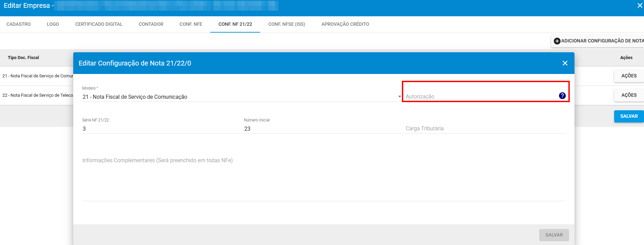The height and width of the screenshot is (245, 644).
Task: Switch to the LOGO tab
Action: (53, 24)
